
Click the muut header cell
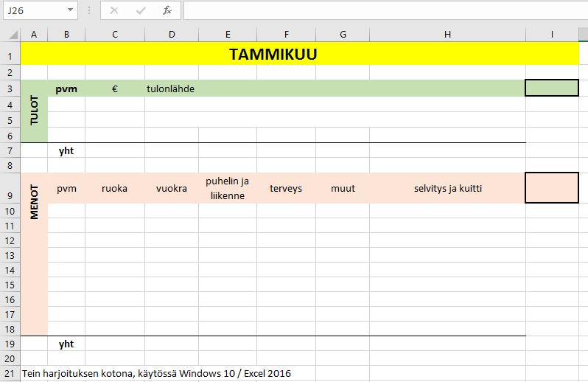343,188
